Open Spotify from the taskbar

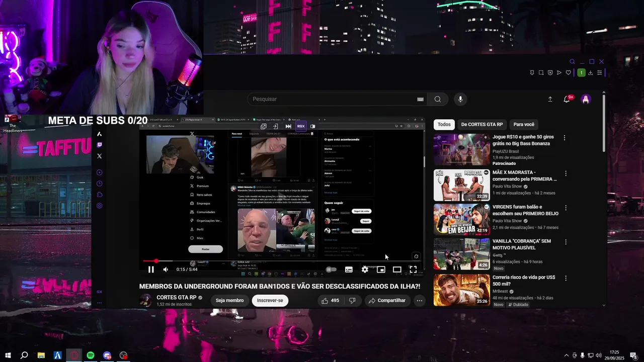[x=91, y=355]
